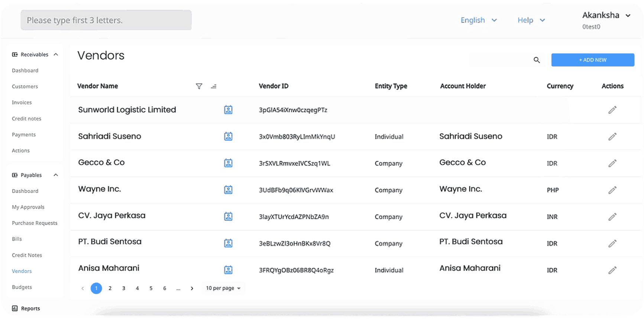Filter the Vendor Name column
The width and height of the screenshot is (644, 319).
click(199, 86)
